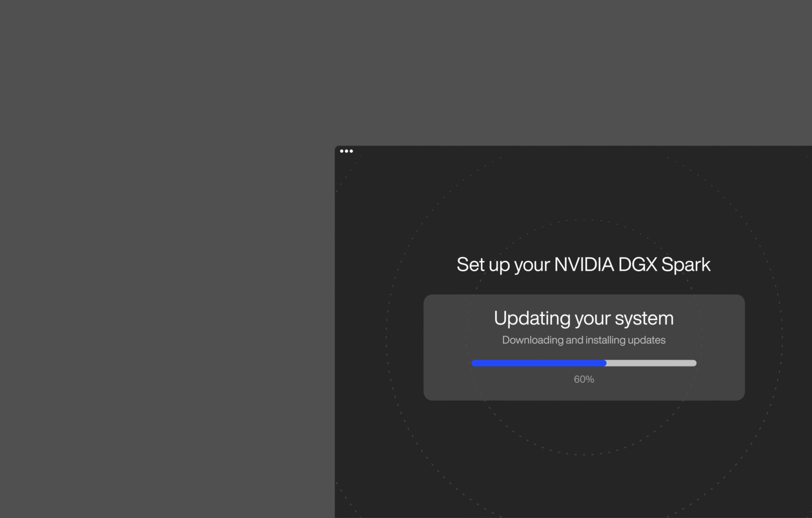Viewport: 812px width, 518px height.
Task: Click the rightmost white window dot
Action: 351,151
